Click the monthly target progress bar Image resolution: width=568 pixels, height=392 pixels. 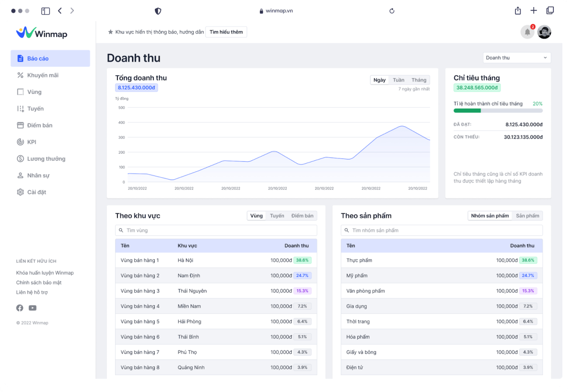coord(498,111)
